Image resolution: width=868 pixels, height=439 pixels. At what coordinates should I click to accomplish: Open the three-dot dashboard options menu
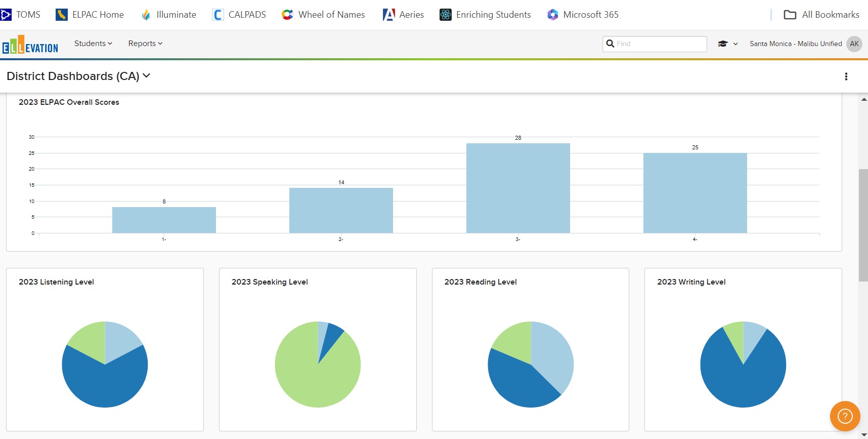[x=846, y=76]
